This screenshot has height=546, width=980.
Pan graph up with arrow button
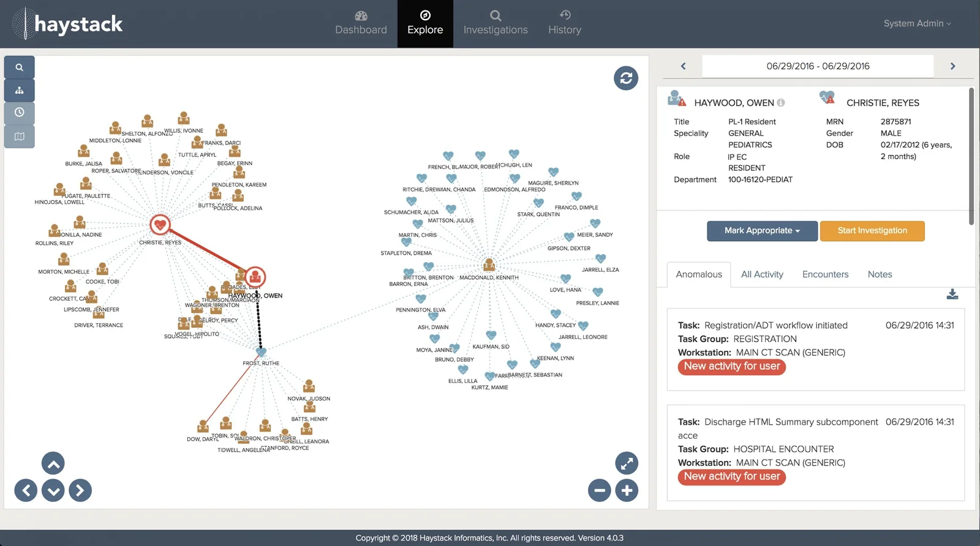53,464
